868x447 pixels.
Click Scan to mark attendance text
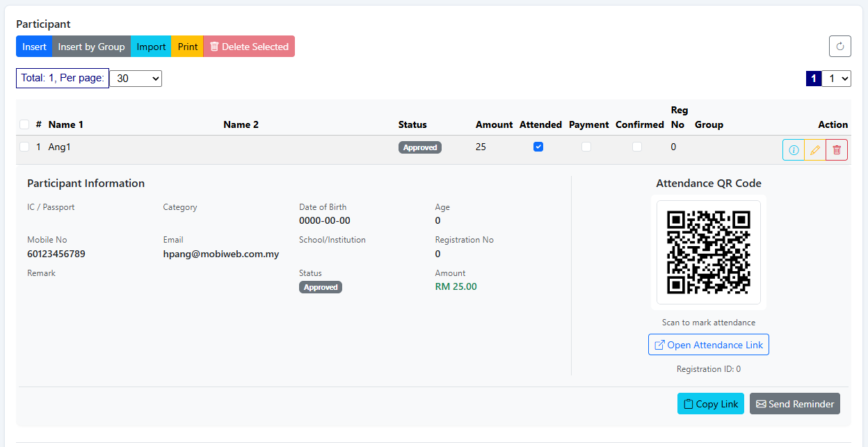click(x=709, y=323)
